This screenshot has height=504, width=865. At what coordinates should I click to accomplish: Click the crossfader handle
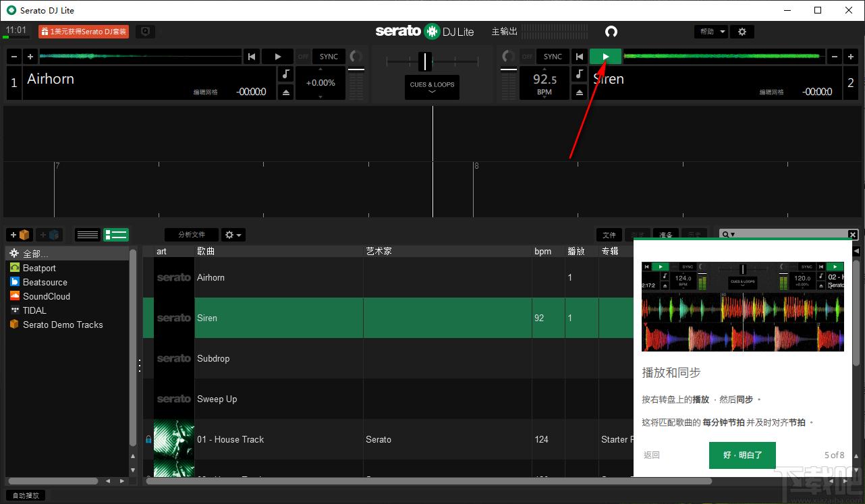coord(424,61)
